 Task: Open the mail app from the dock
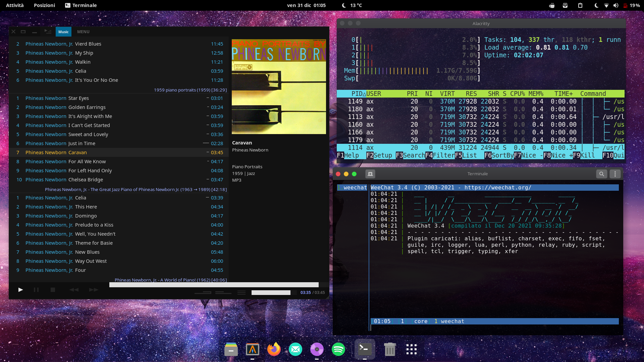click(296, 350)
